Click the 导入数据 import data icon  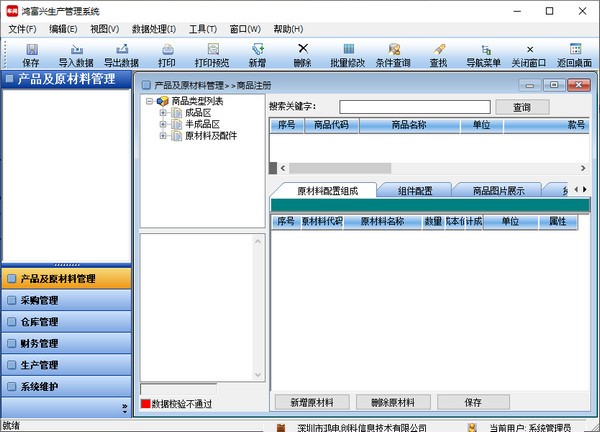(x=76, y=54)
